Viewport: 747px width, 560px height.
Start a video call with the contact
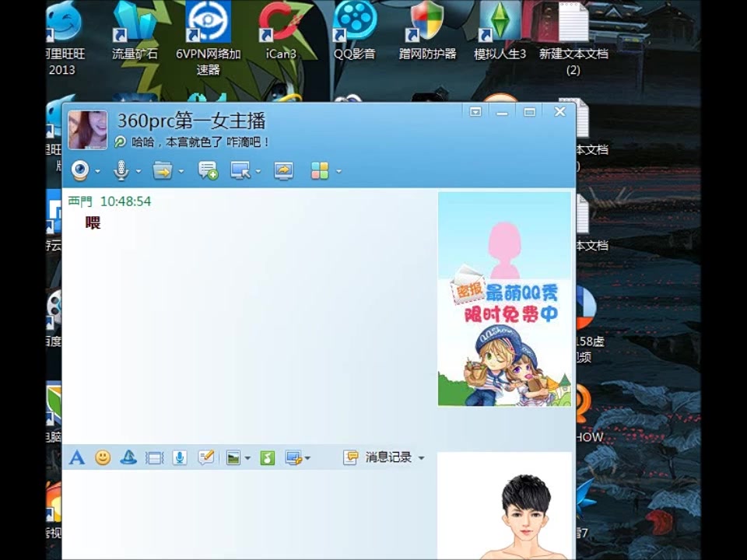point(80,170)
